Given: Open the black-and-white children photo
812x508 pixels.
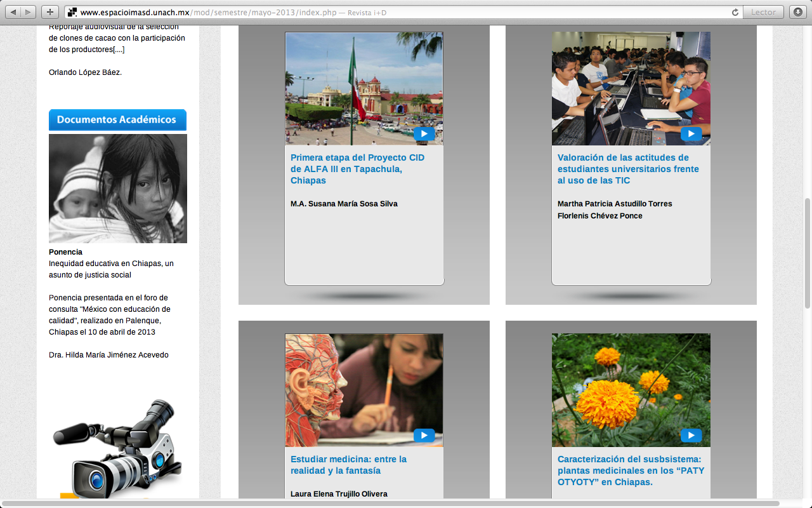Looking at the screenshot, I should (x=118, y=189).
